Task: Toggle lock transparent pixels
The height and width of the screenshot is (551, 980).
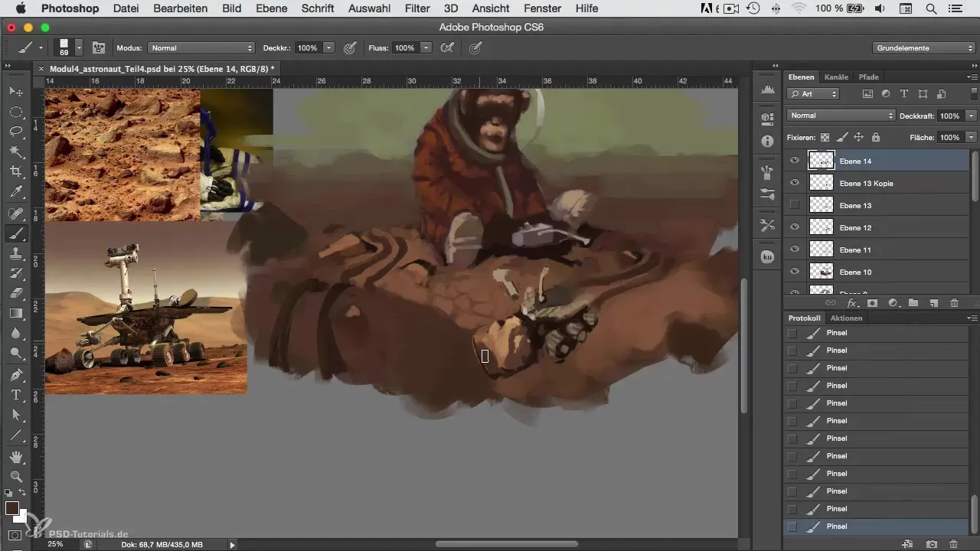Action: 825,137
